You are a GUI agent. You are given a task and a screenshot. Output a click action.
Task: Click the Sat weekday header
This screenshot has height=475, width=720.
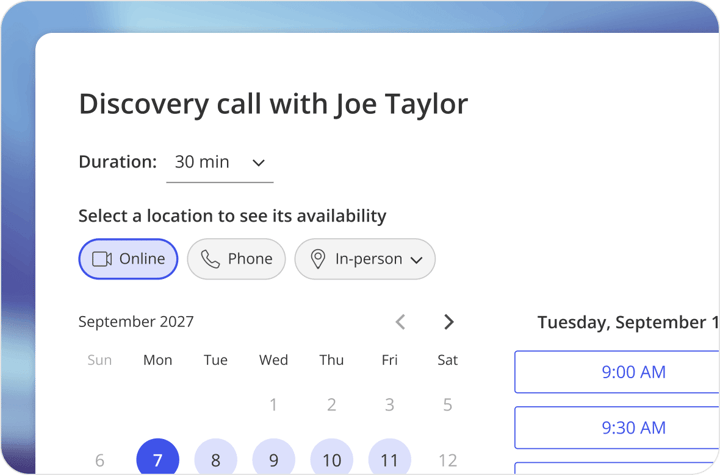point(448,360)
